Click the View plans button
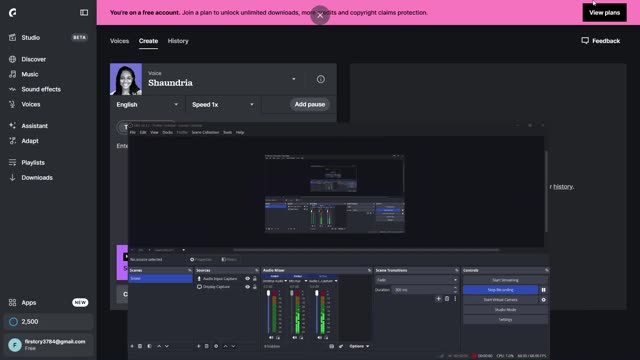The height and width of the screenshot is (360, 640). click(604, 13)
